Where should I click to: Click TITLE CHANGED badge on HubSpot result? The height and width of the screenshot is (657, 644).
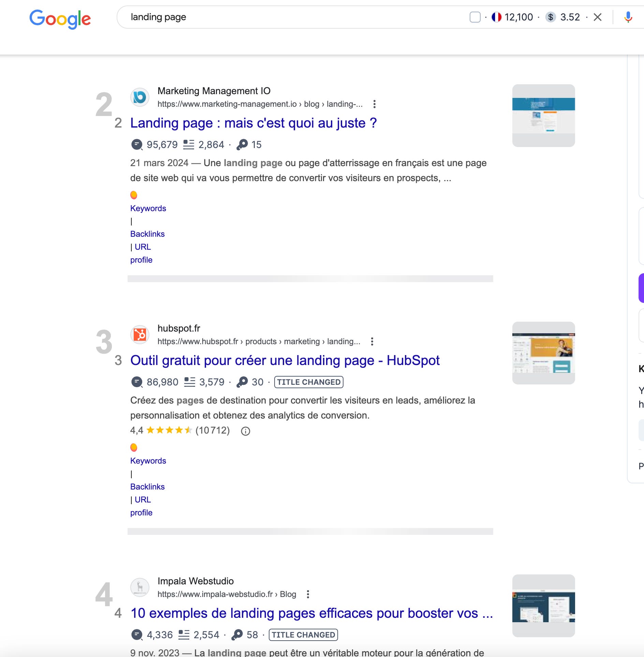point(309,382)
